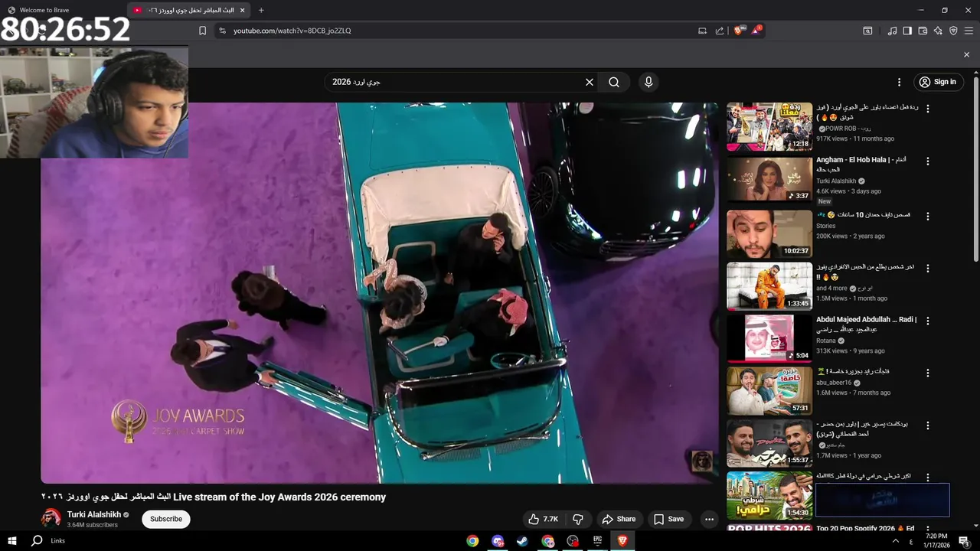
Task: Open Brave main hamburger menu
Action: click(x=969, y=31)
